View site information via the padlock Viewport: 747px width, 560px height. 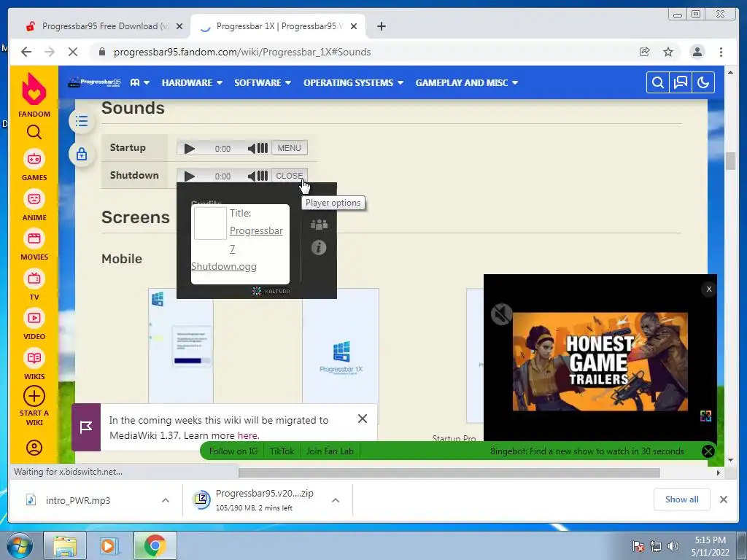(x=102, y=52)
